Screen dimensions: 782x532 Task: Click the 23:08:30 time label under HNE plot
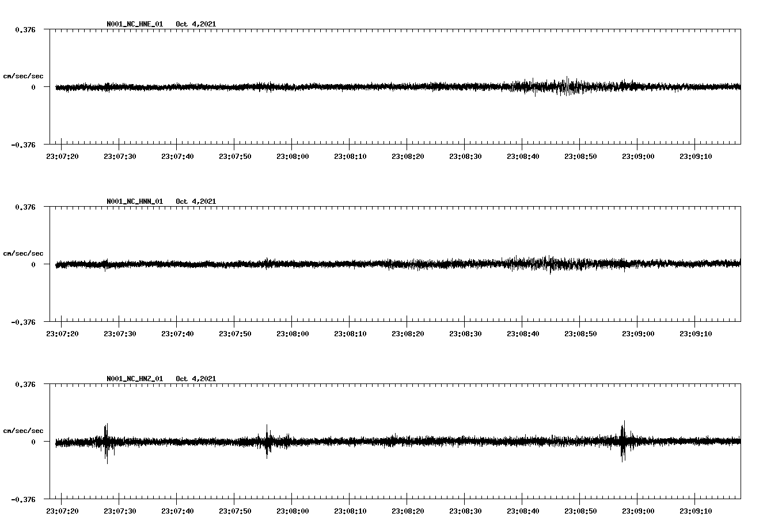click(x=465, y=157)
